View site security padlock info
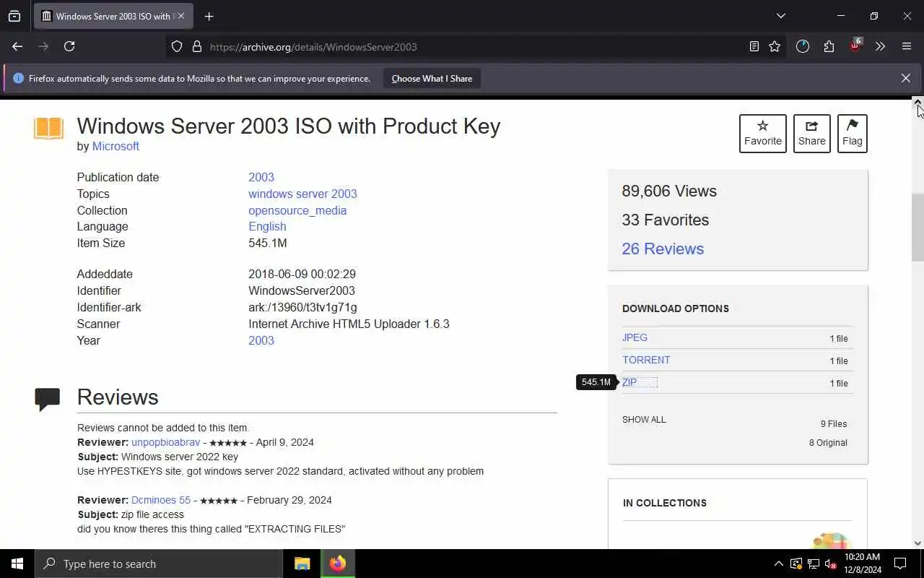This screenshot has height=578, width=924. (196, 46)
